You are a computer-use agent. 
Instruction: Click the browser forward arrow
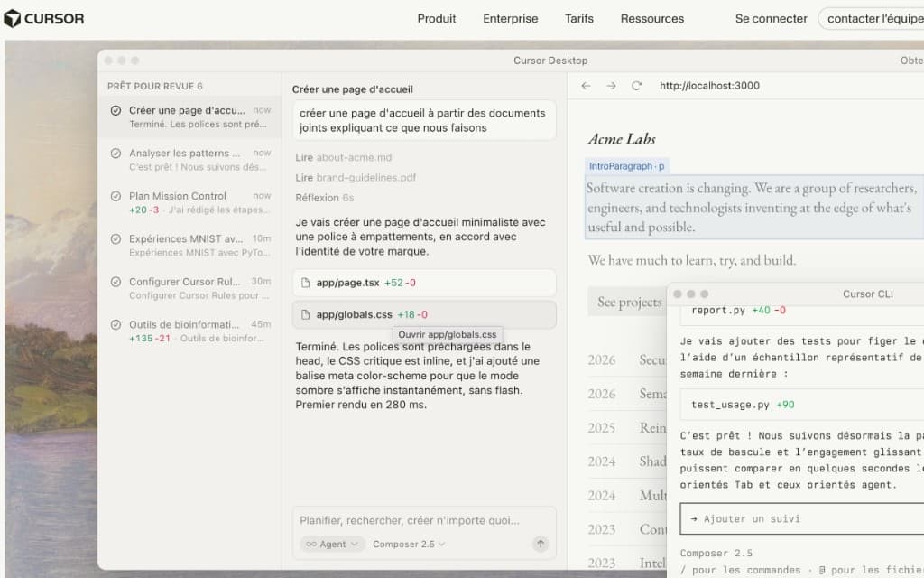(x=611, y=86)
